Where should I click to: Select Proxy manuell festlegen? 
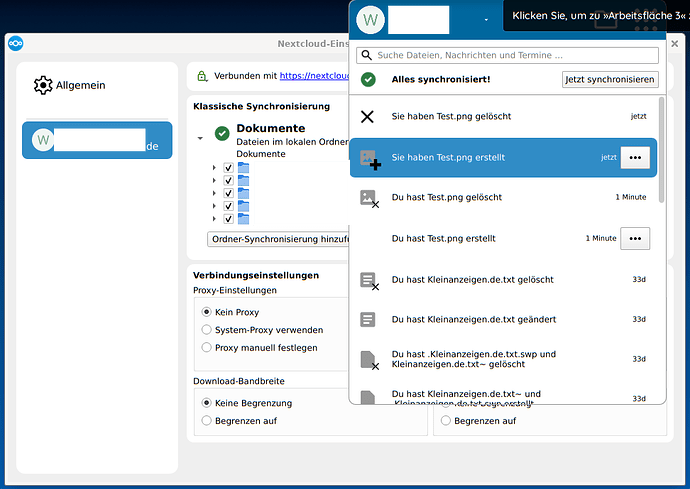206,348
